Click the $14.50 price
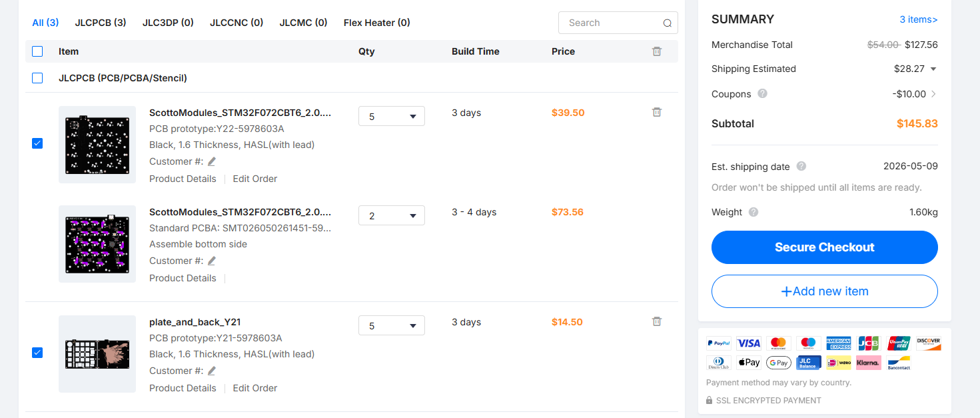This screenshot has height=418, width=980. (x=567, y=322)
